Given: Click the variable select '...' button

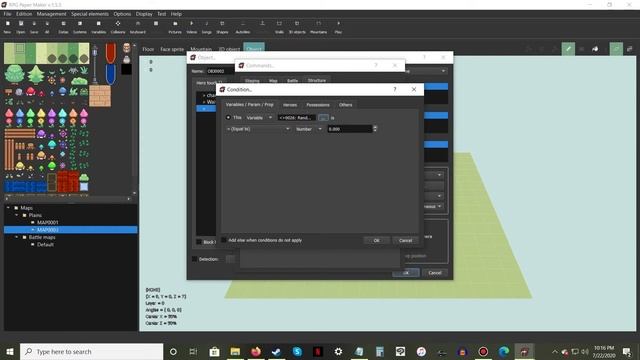Looking at the screenshot, I should pos(323,118).
